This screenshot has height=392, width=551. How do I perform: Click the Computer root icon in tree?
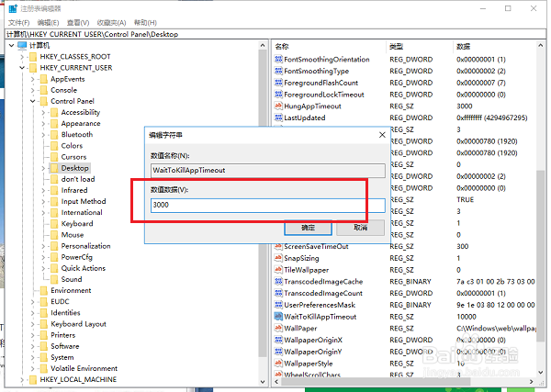point(22,45)
